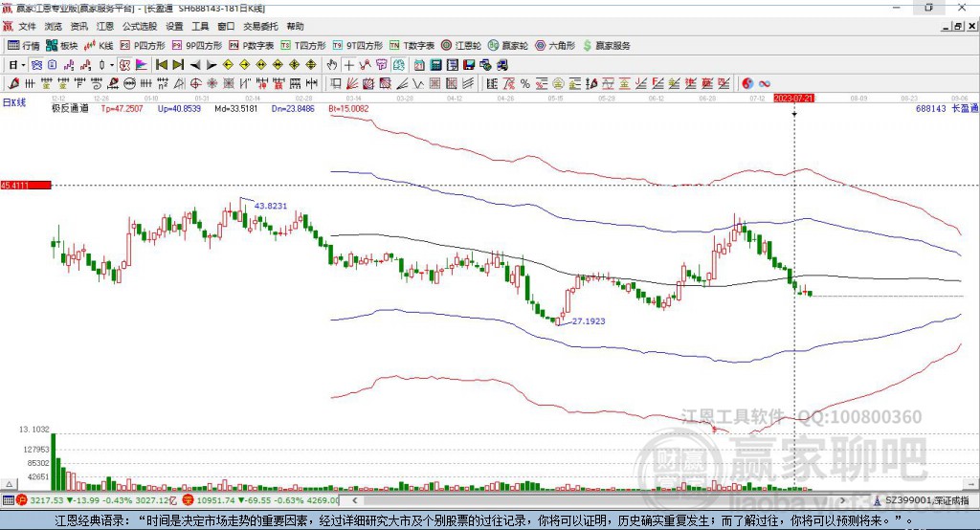The height and width of the screenshot is (530, 980).
Task: Open the 六角形 tool
Action: (555, 46)
